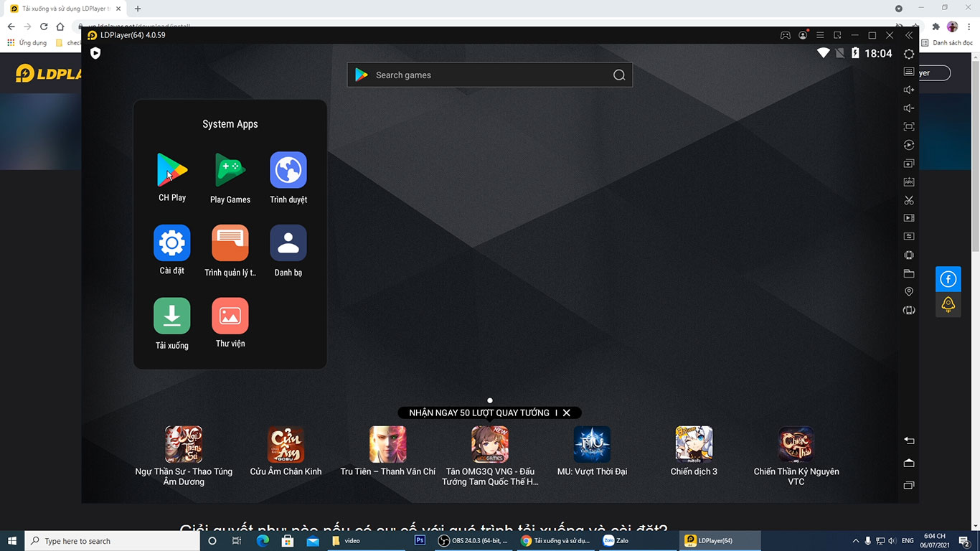980x551 pixels.
Task: Click the volume up sidebar icon
Action: tap(909, 90)
